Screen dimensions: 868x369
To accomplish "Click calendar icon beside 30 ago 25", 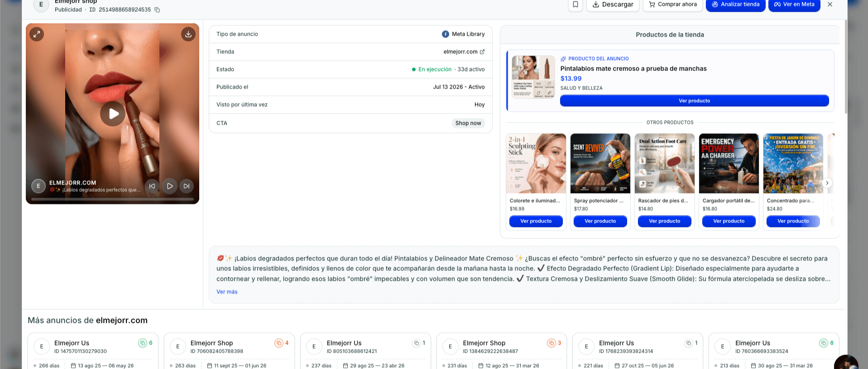I will click(753, 365).
